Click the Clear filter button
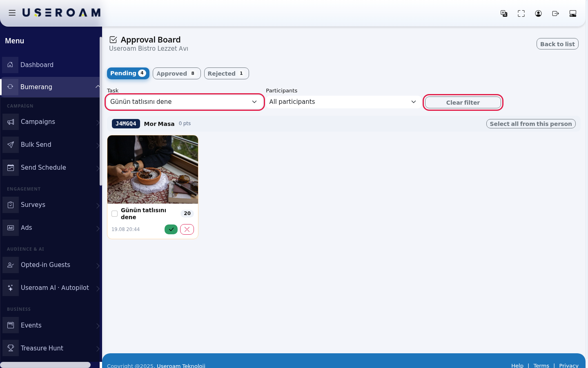588x368 pixels. tap(463, 103)
